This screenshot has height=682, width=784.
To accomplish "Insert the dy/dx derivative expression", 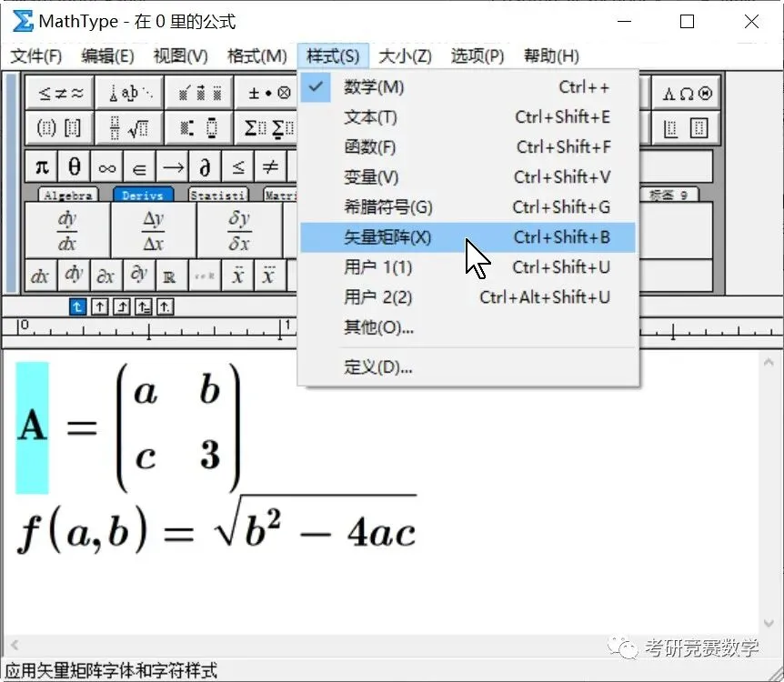I will click(x=67, y=230).
